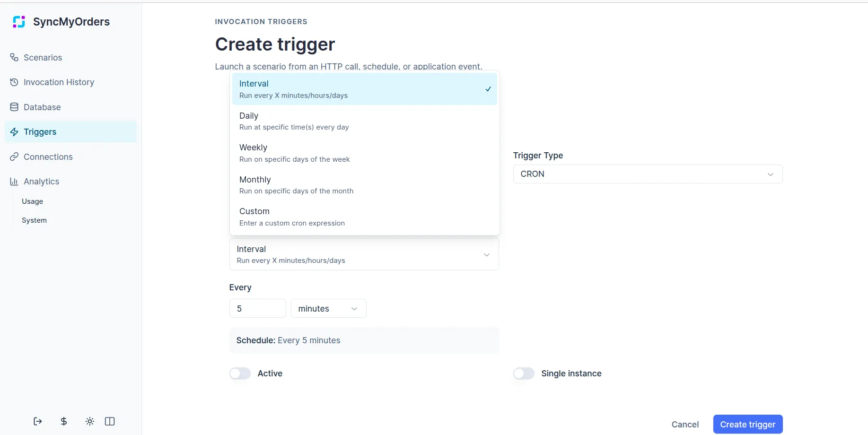Open the Connections page

[x=48, y=157]
